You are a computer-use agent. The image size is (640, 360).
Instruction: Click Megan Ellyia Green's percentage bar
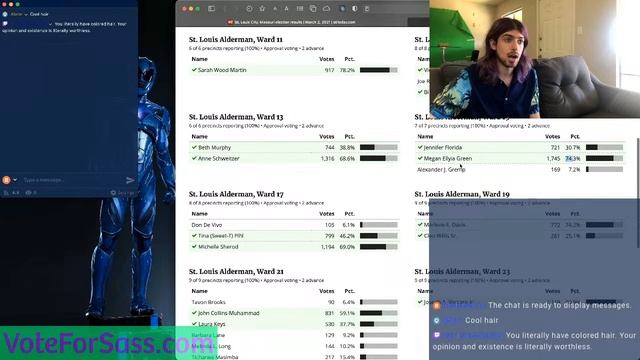(604, 158)
